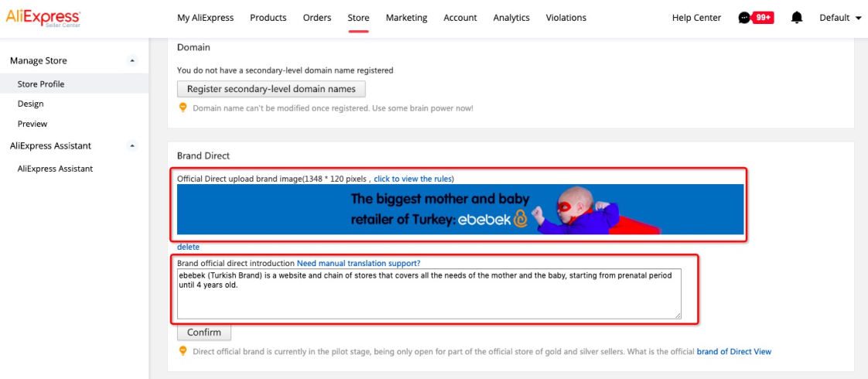Collapse the Manage Store section
Viewport: 868px width, 379px height.
tap(132, 60)
